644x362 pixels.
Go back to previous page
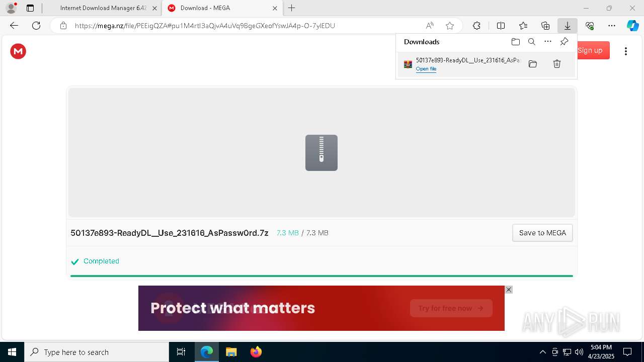click(x=14, y=26)
